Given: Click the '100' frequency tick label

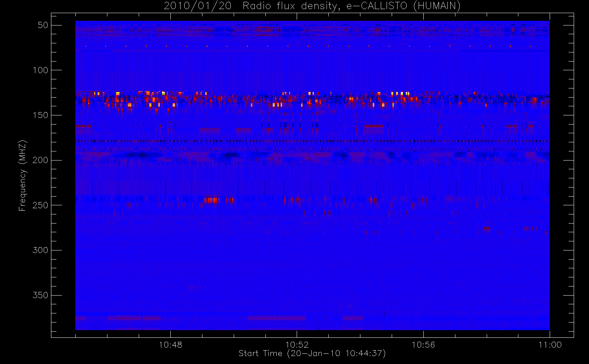Looking at the screenshot, I should (40, 70).
